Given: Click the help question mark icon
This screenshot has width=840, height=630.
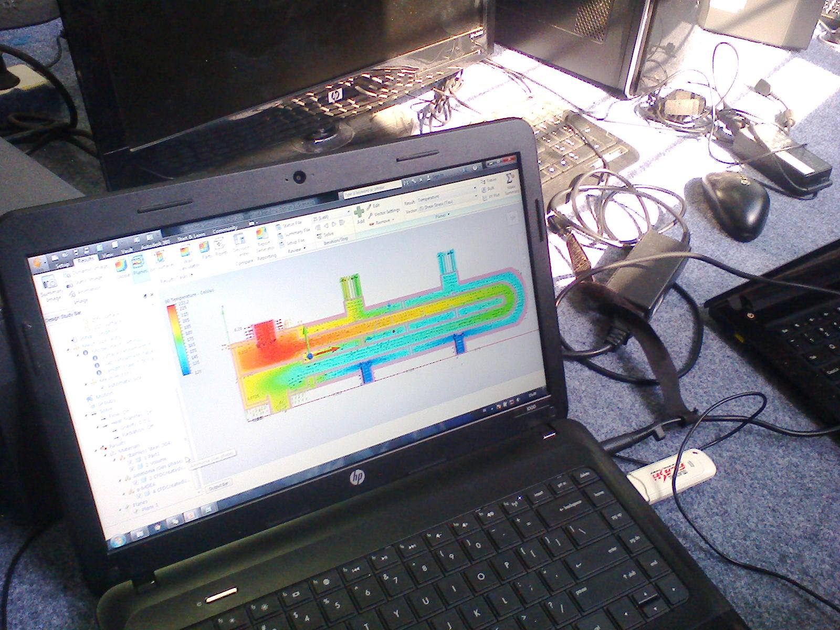Looking at the screenshot, I should 475,169.
